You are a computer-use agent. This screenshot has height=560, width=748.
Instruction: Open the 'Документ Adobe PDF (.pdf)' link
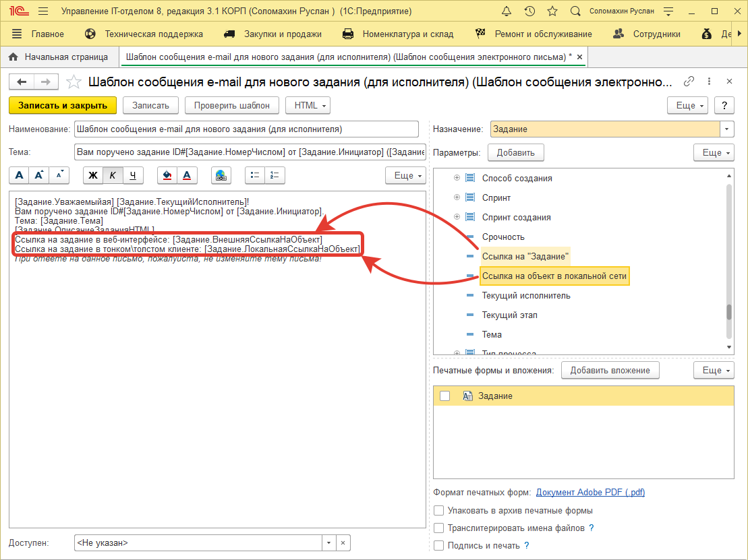click(590, 493)
